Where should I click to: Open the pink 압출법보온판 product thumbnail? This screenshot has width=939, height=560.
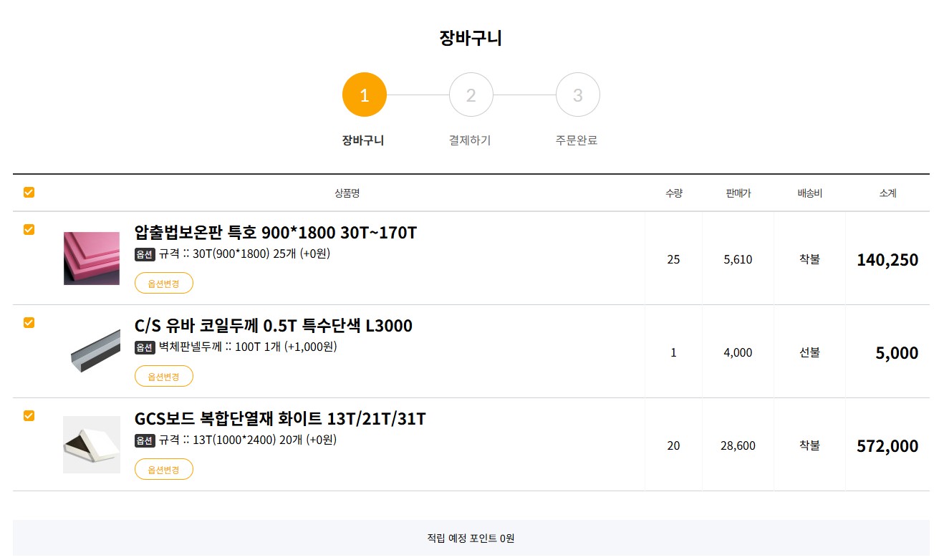pos(92,259)
